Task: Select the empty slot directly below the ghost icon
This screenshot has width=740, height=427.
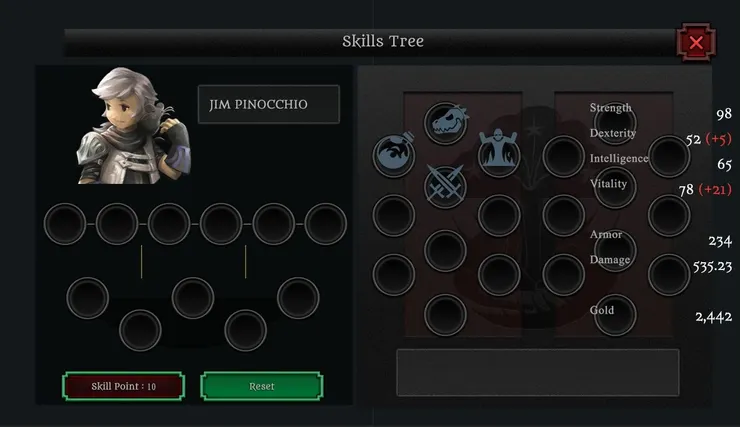Action: 499,216
